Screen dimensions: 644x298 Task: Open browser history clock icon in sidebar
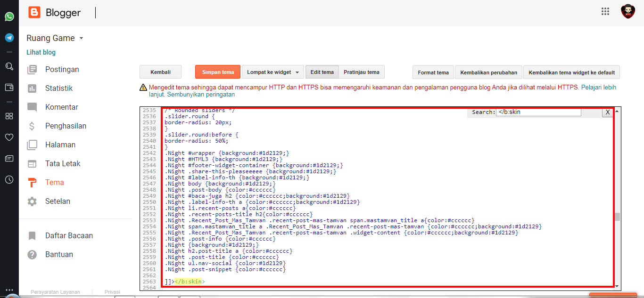pos(9,179)
